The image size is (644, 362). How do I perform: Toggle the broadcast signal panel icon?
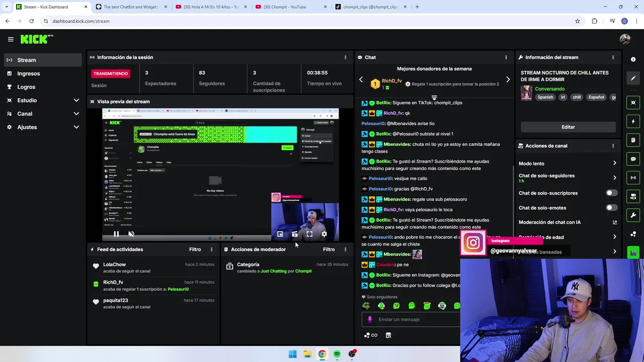633,177
